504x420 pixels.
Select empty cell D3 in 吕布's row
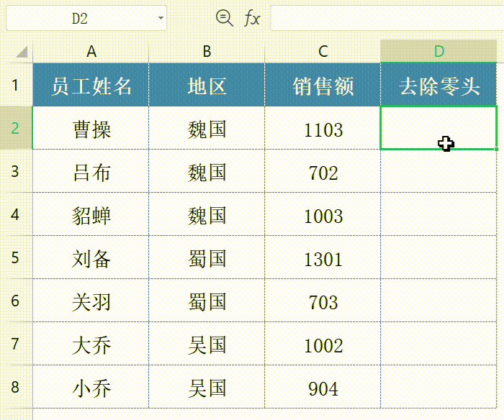coord(438,171)
